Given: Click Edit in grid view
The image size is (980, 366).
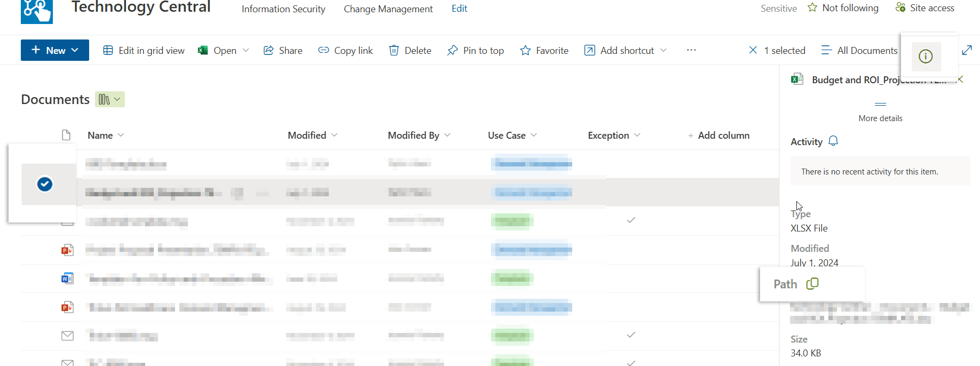Looking at the screenshot, I should click(144, 50).
